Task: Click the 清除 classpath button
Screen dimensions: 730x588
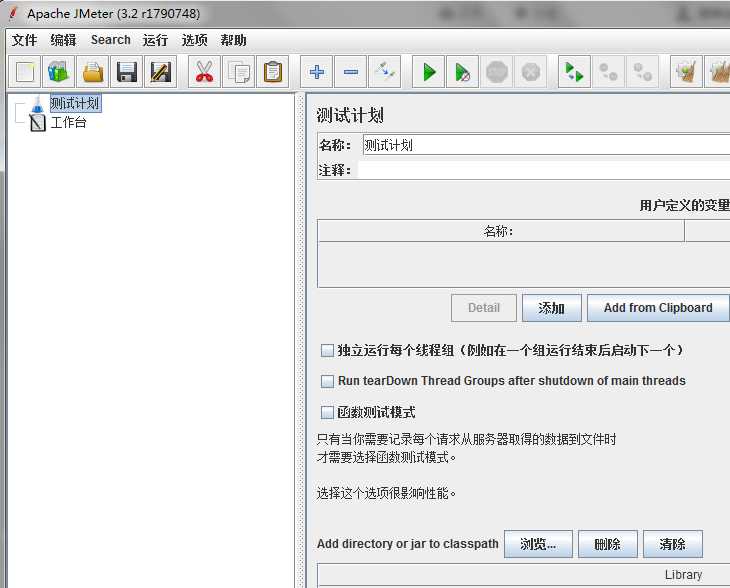Action: (673, 544)
